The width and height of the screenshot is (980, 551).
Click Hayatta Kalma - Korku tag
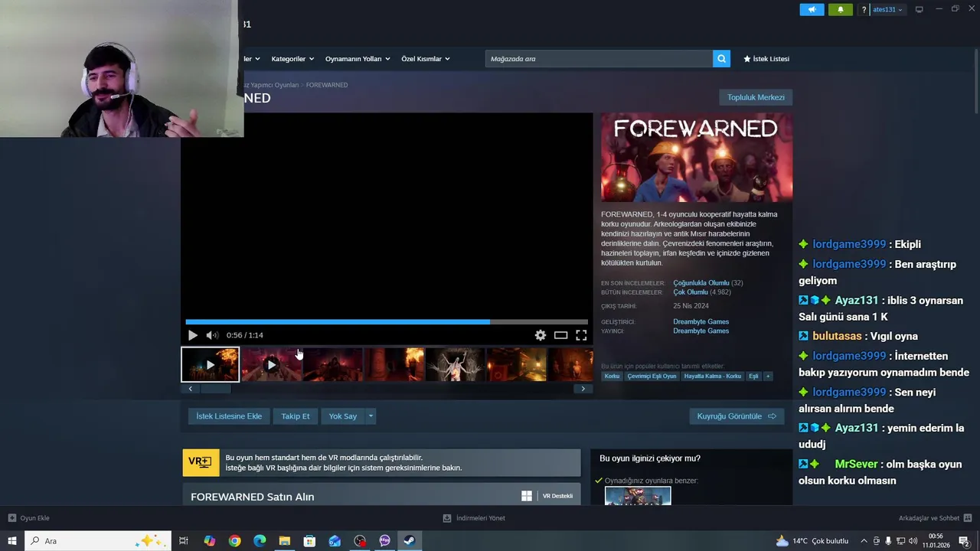tap(713, 377)
